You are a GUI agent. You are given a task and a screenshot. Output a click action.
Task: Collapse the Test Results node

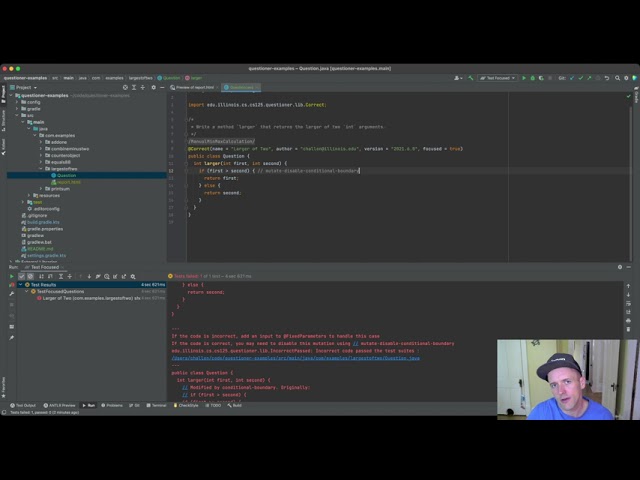[x=20, y=284]
